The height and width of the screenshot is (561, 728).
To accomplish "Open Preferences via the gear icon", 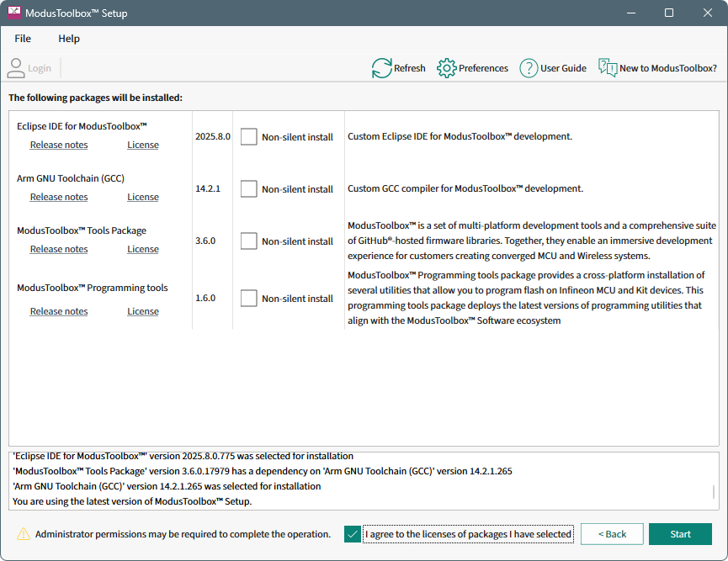I will click(x=447, y=68).
